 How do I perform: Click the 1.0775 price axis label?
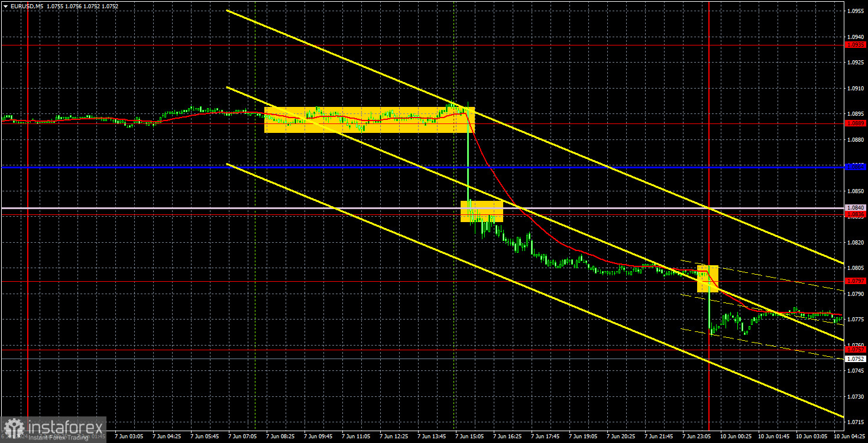[x=856, y=319]
